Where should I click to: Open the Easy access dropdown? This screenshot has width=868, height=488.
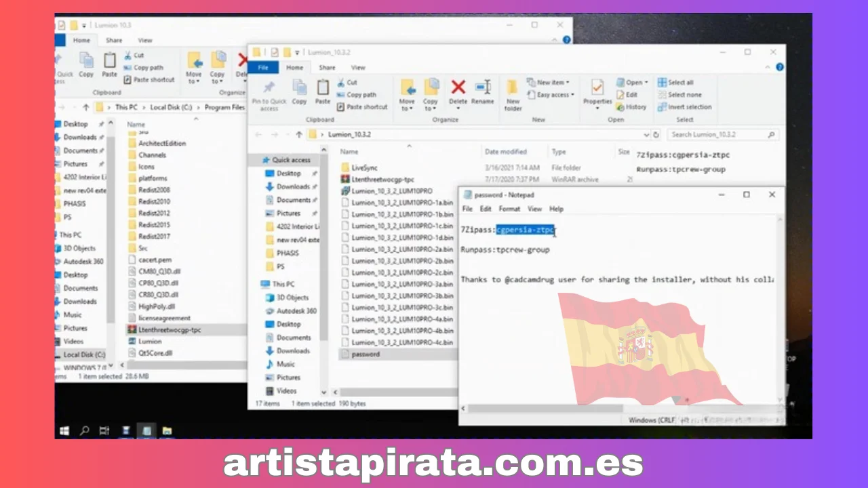point(551,95)
